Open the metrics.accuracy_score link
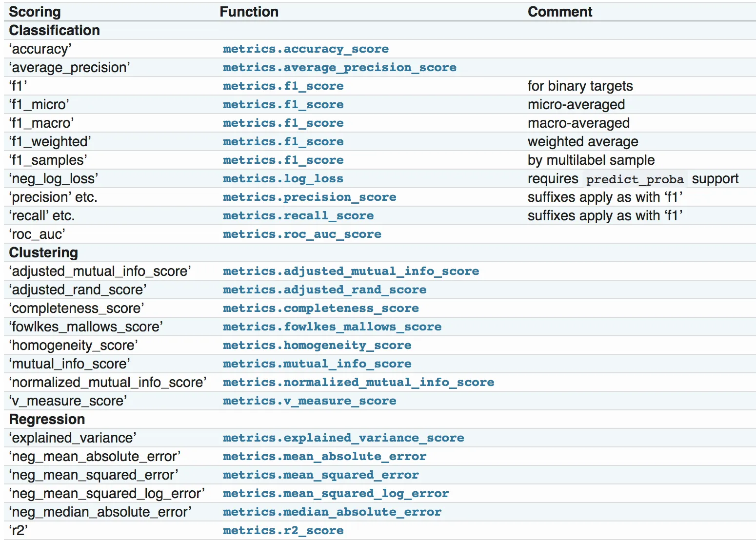The height and width of the screenshot is (540, 756). [x=306, y=49]
